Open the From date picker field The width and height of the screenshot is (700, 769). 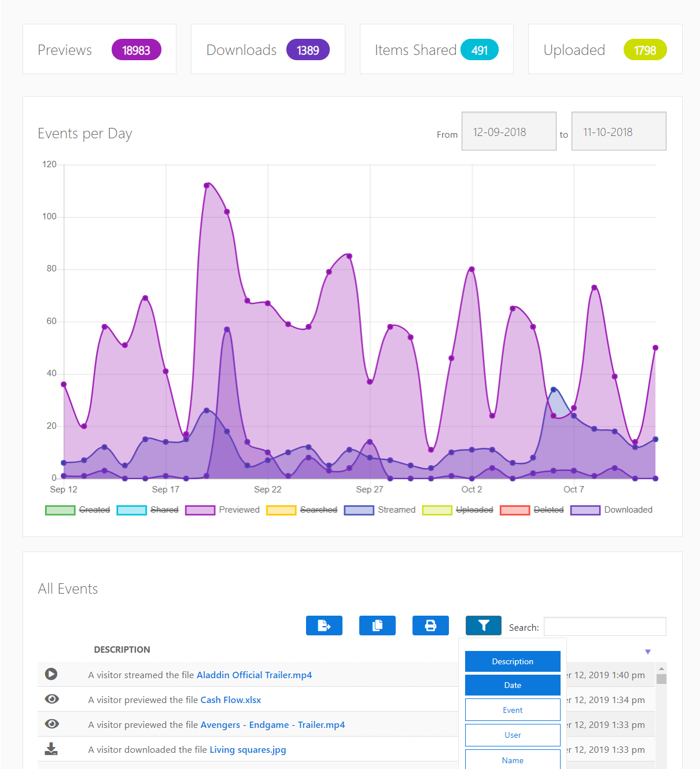509,131
